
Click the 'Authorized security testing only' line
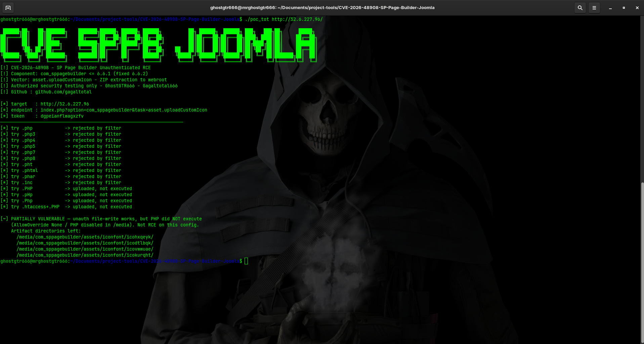pos(89,86)
